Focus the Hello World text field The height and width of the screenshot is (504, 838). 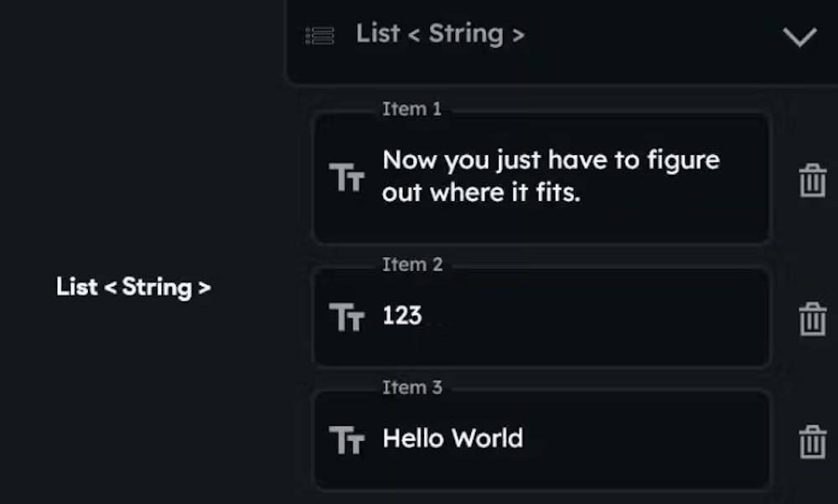point(541,440)
